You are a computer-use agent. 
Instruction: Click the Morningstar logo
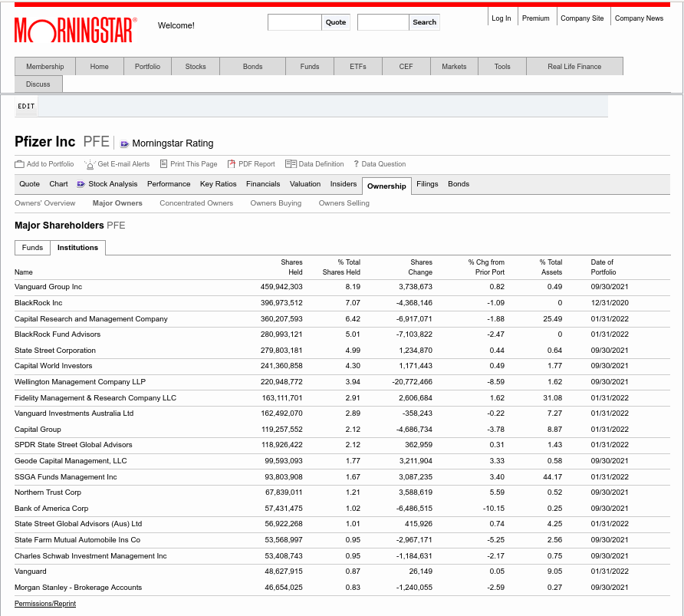(75, 30)
